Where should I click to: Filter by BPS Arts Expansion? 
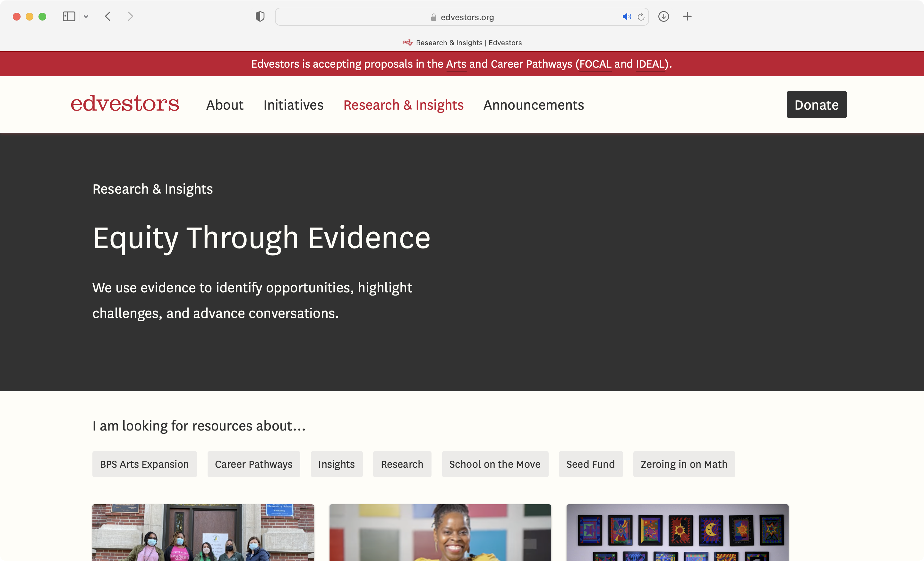[x=144, y=464]
